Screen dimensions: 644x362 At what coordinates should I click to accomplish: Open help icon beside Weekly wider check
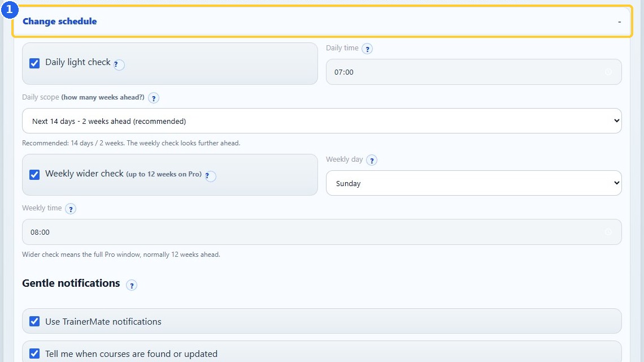pyautogui.click(x=210, y=176)
